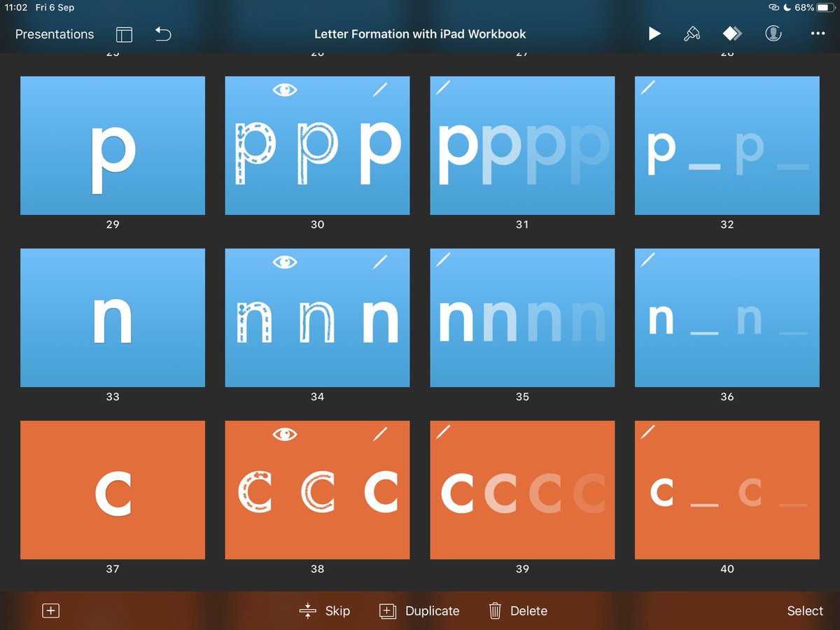Select slide 40 thumbnail

tap(727, 490)
